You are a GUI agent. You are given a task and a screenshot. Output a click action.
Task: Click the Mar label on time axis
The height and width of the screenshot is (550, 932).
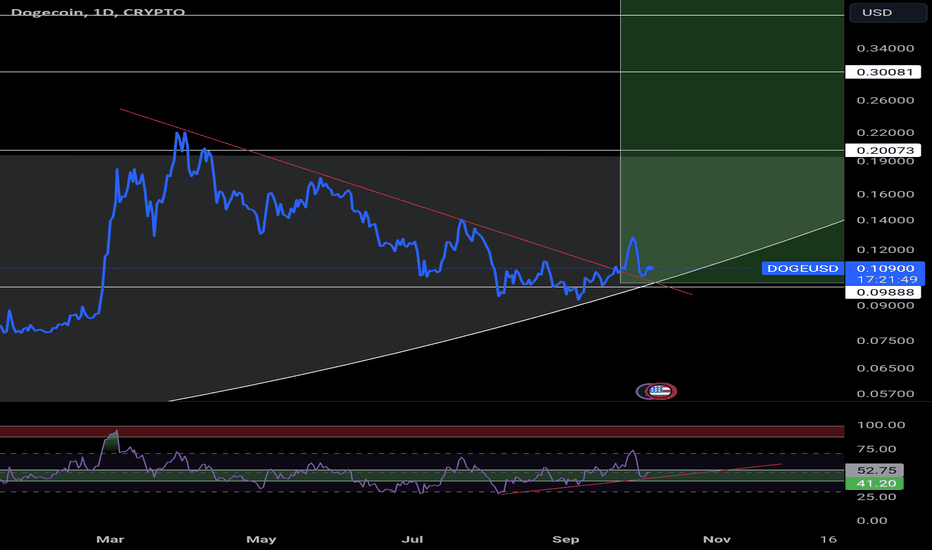110,539
